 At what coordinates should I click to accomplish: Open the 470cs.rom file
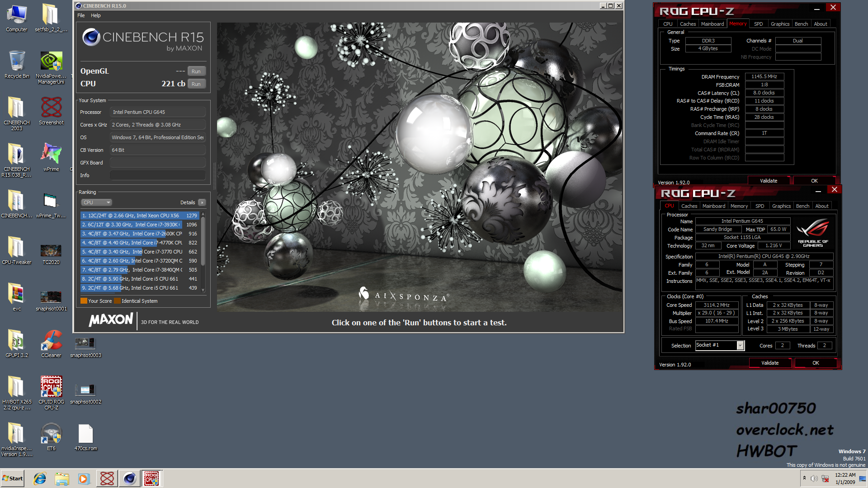(x=85, y=437)
